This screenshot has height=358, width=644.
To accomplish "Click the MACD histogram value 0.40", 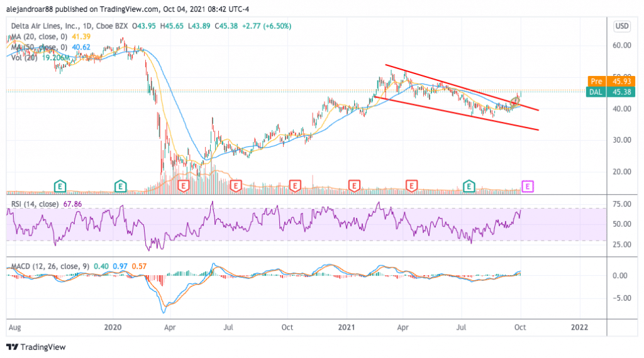I will (x=101, y=266).
